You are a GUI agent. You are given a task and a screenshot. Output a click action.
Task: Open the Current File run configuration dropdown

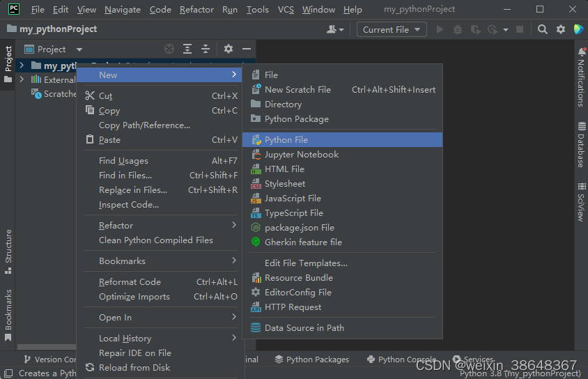(392, 30)
